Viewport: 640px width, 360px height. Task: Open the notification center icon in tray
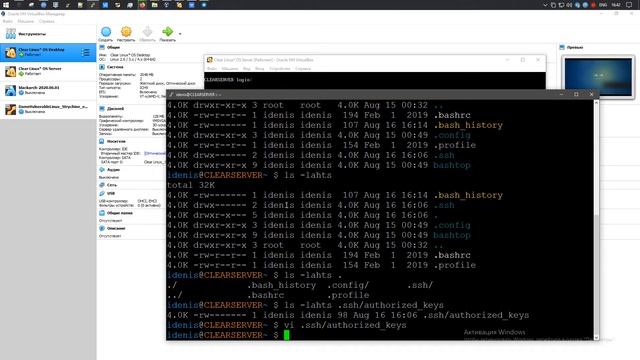(x=629, y=5)
